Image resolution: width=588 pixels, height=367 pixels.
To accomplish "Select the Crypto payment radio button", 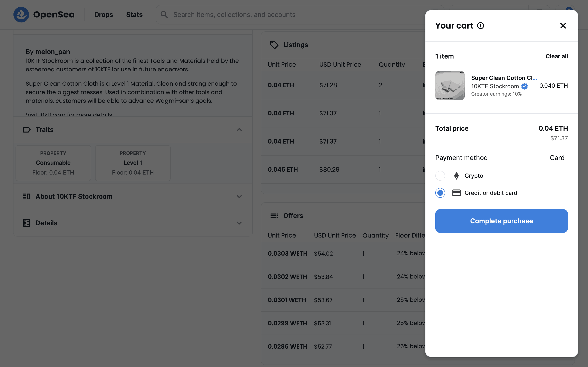I will [440, 176].
